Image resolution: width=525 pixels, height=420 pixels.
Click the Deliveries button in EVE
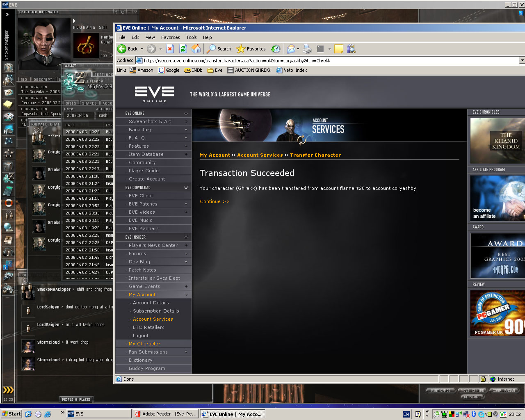coord(472,397)
